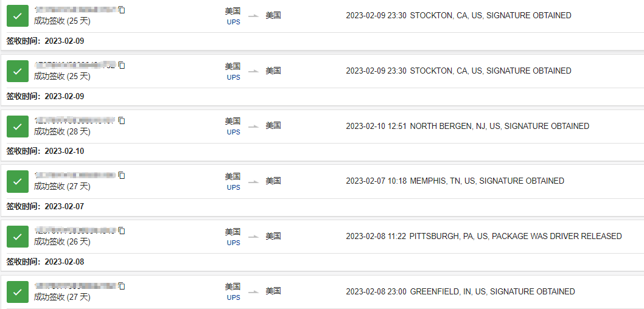Copy tracking number in Memphis row
This screenshot has width=644, height=309.
pyautogui.click(x=122, y=175)
